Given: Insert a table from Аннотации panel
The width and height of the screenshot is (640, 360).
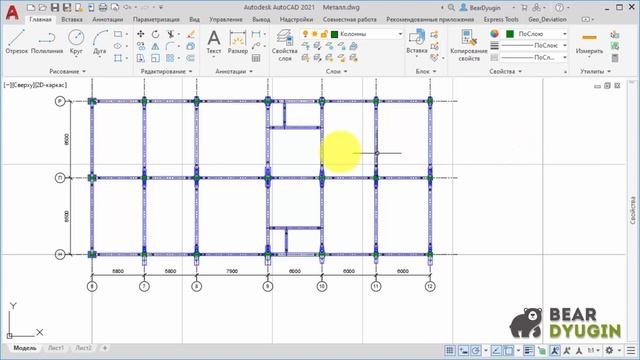Looking at the screenshot, I should pyautogui.click(x=256, y=58).
